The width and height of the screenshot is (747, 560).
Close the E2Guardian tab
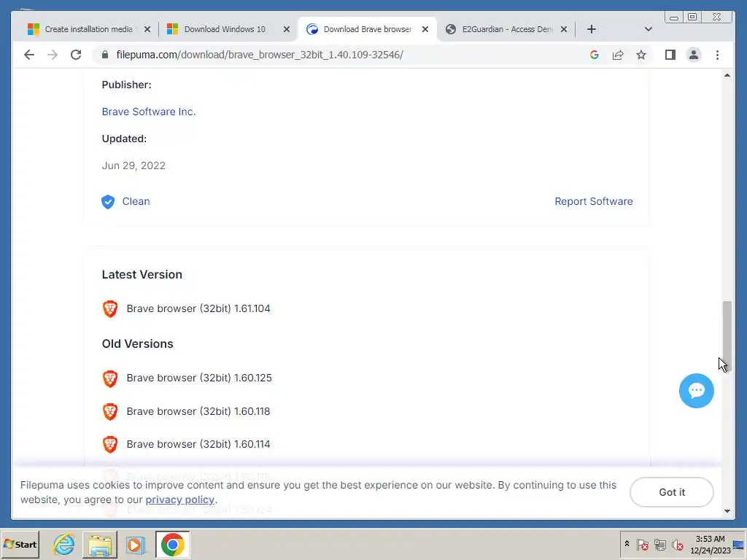[564, 29]
